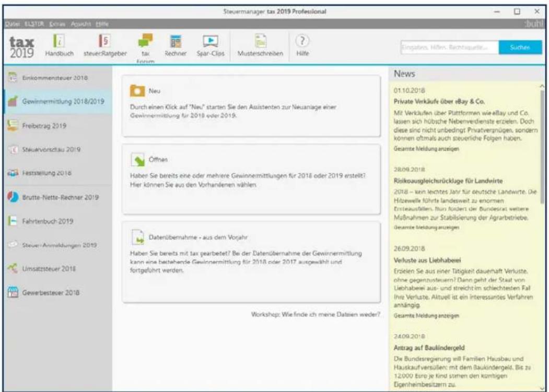Click the News panel heading
549x392 pixels.
click(404, 74)
